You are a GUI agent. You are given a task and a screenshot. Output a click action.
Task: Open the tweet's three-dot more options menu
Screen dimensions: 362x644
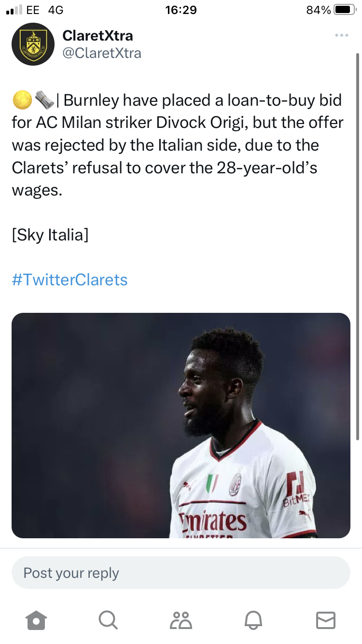(x=341, y=35)
